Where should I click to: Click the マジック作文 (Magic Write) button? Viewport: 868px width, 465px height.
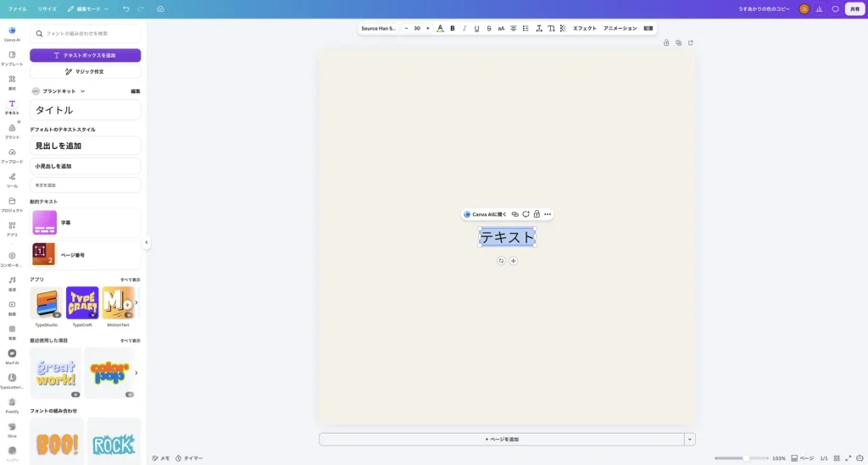point(86,71)
